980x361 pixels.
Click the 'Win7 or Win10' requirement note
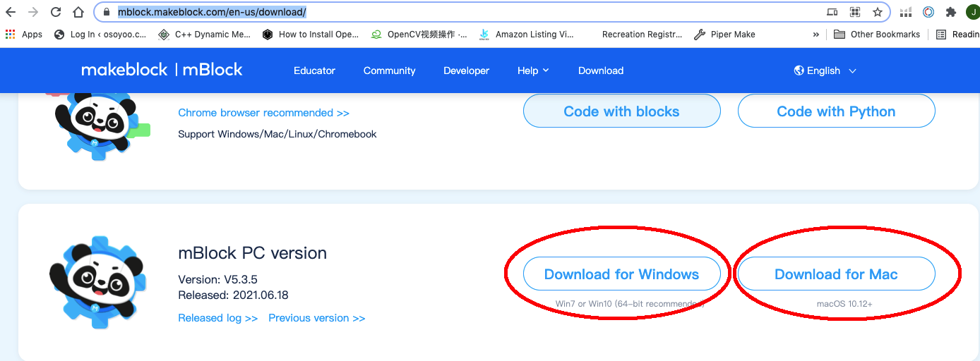630,304
